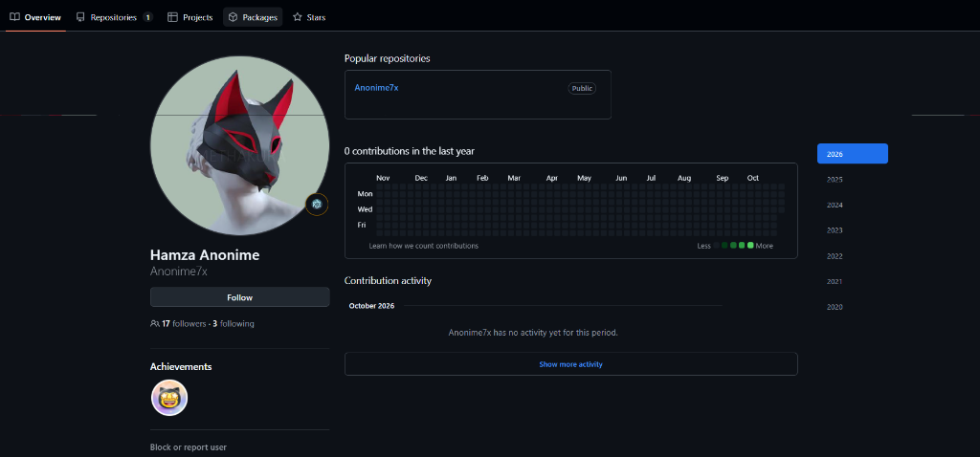The height and width of the screenshot is (457, 980).
Task: Click the repositories count badge 1
Action: point(147,17)
